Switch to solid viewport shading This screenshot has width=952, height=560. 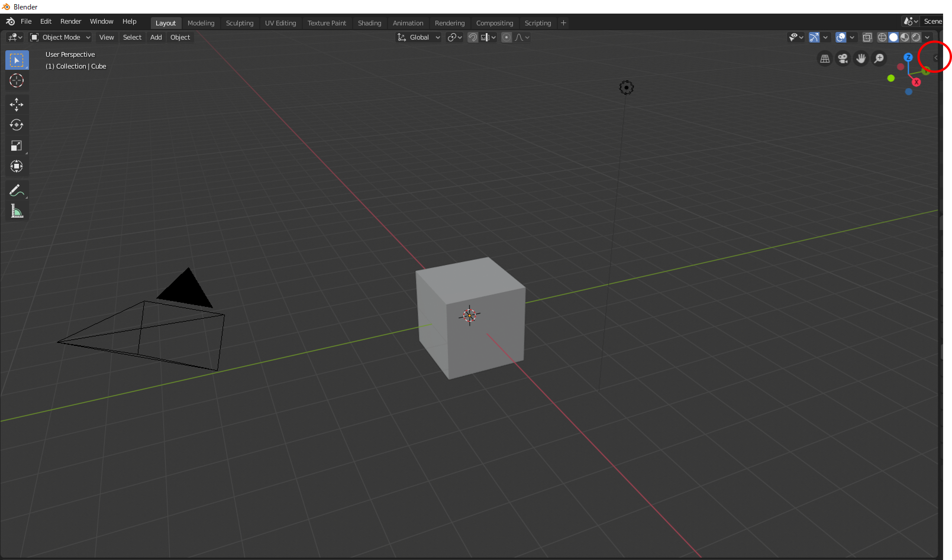click(893, 37)
